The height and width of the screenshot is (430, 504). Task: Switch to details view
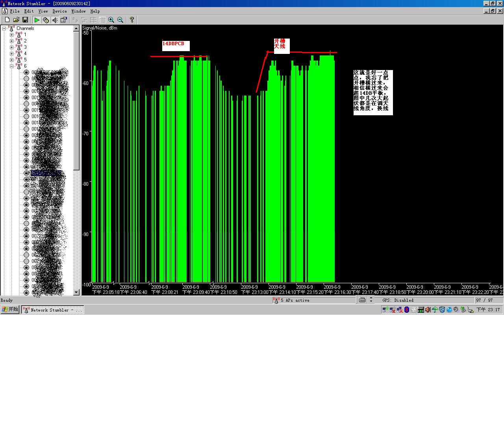(x=102, y=20)
